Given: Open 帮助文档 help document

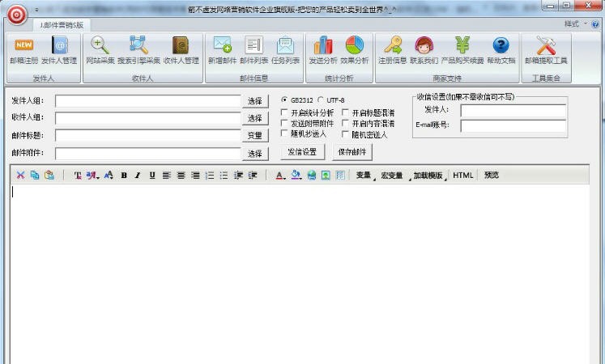Looking at the screenshot, I should point(501,50).
